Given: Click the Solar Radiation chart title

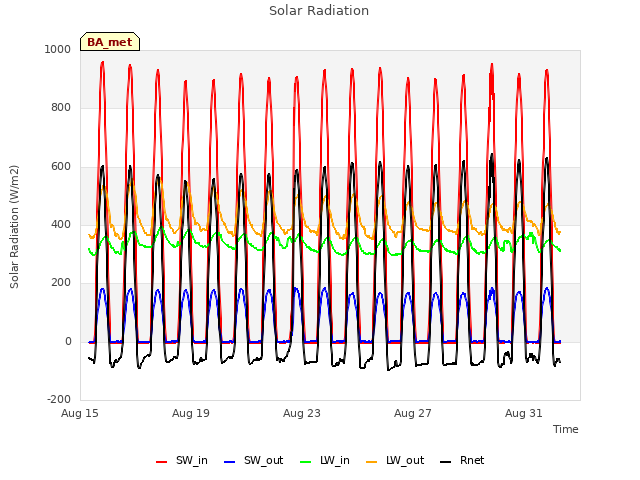Looking at the screenshot, I should coord(319,11).
